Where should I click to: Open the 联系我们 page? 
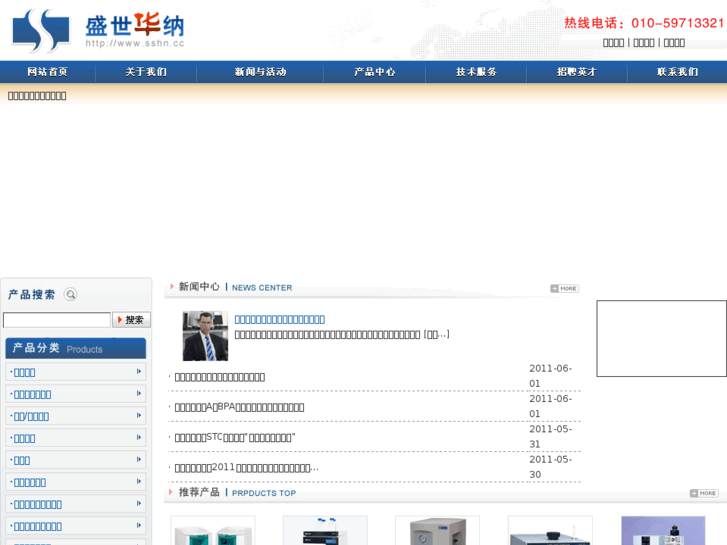(x=677, y=72)
